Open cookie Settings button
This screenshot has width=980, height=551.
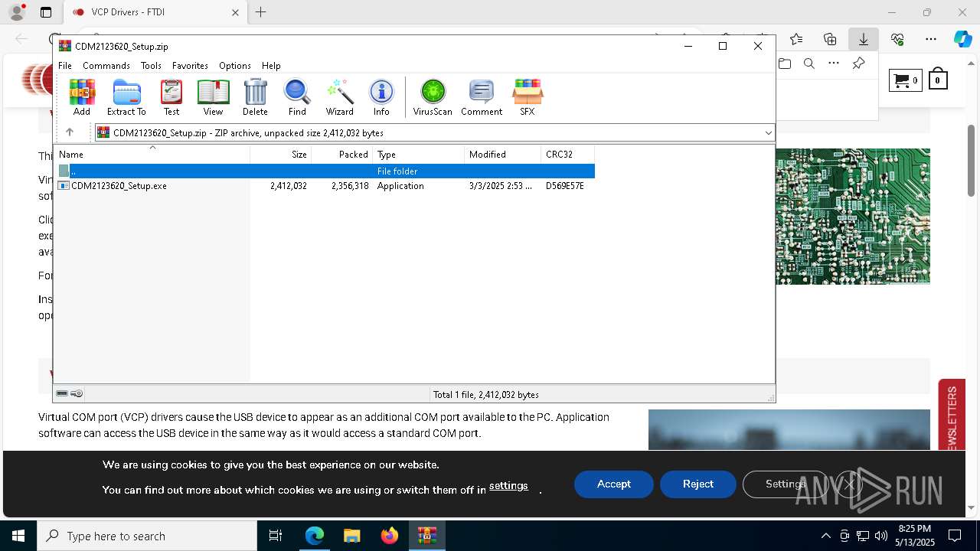tap(786, 484)
